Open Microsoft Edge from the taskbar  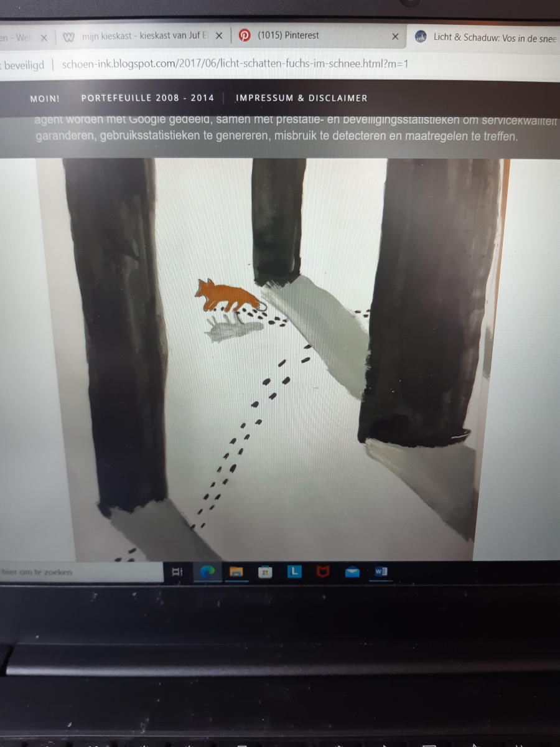207,571
